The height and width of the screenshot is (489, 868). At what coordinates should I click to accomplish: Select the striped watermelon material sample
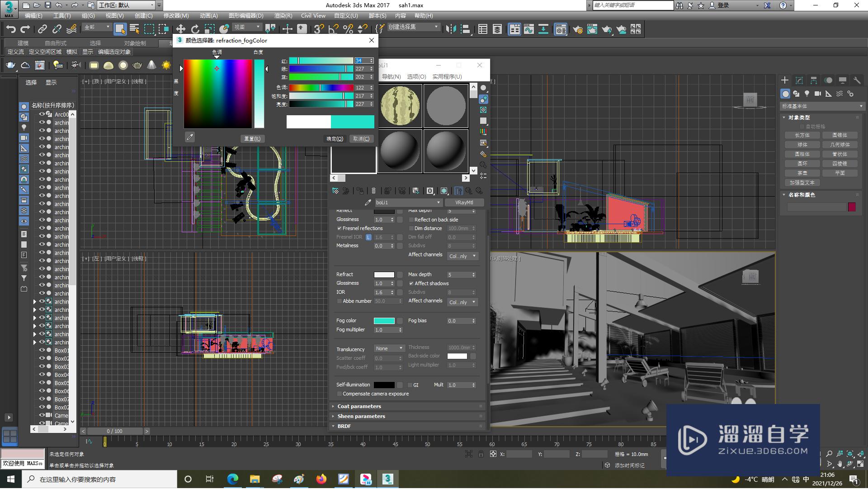point(400,106)
